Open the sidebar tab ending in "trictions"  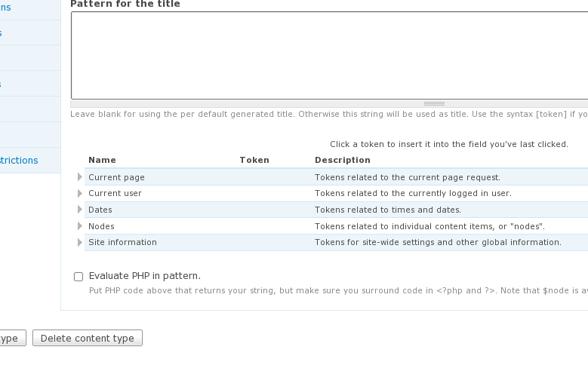[x=20, y=161]
